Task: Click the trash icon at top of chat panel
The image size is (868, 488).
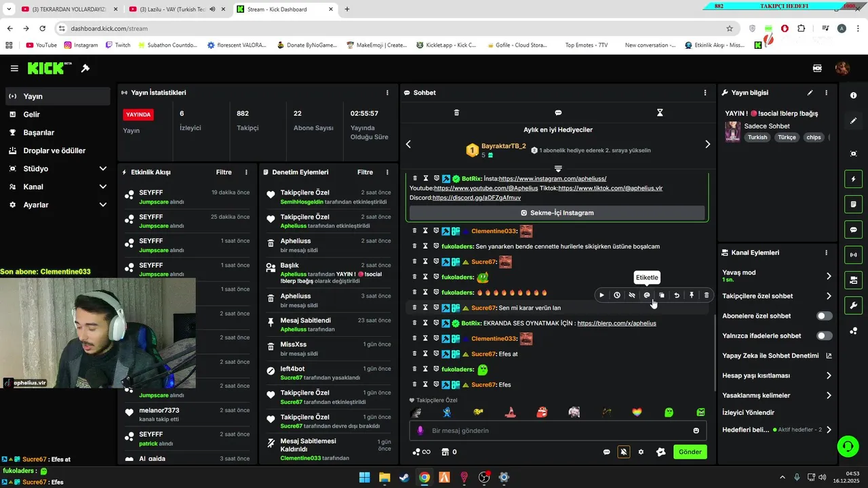Action: click(x=456, y=113)
